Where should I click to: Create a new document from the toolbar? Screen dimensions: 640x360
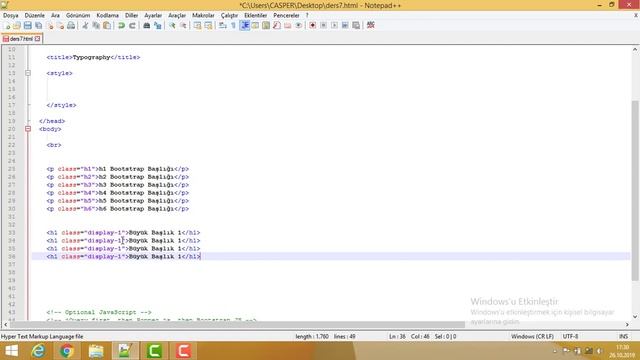7,26
